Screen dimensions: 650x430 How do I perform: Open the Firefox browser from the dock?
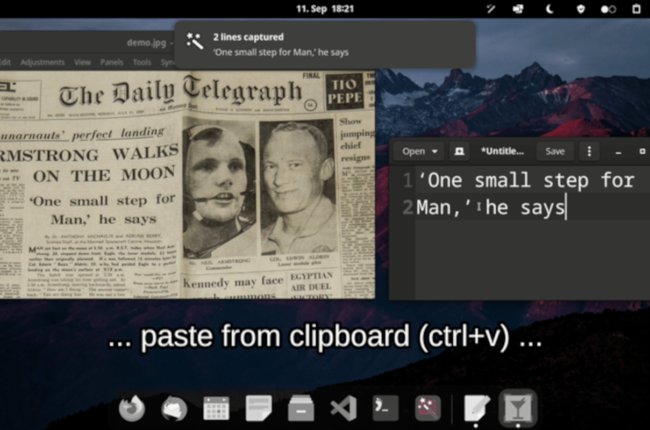click(132, 408)
